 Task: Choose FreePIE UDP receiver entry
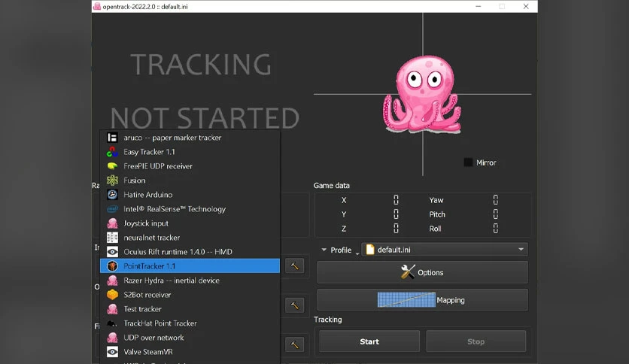point(190,166)
